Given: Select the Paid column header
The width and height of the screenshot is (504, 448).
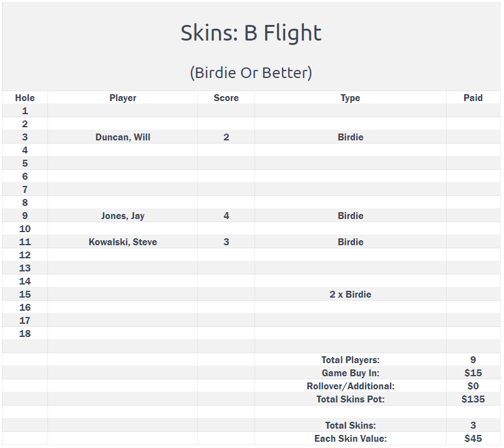Looking at the screenshot, I should [x=473, y=98].
